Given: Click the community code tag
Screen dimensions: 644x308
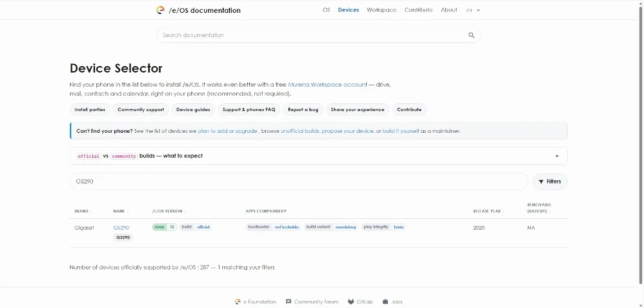Looking at the screenshot, I should point(124,156).
